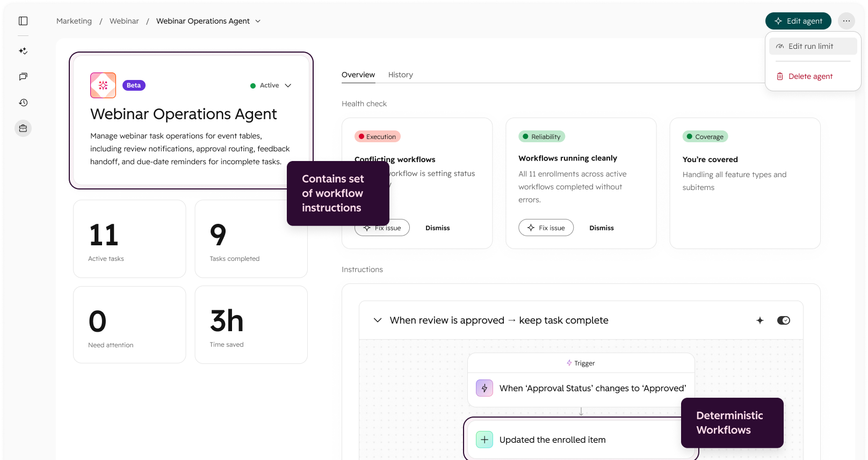The height and width of the screenshot is (460, 868).
Task: Go to the Marketing breadcrumb
Action: point(74,21)
